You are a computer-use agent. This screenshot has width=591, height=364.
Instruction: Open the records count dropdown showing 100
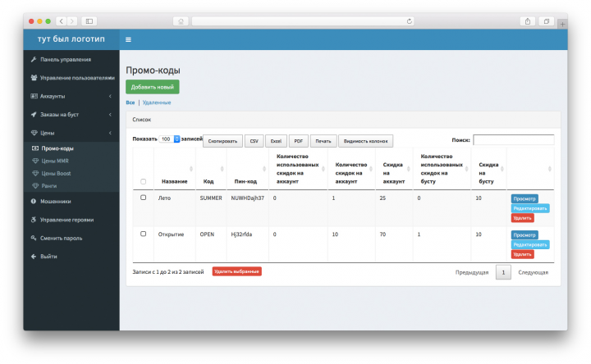tap(169, 139)
